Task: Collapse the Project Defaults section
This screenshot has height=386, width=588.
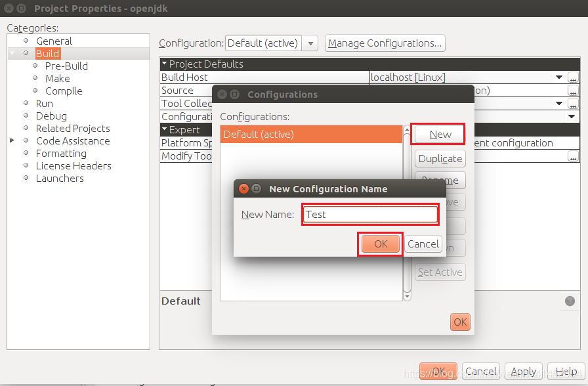Action: (x=164, y=64)
